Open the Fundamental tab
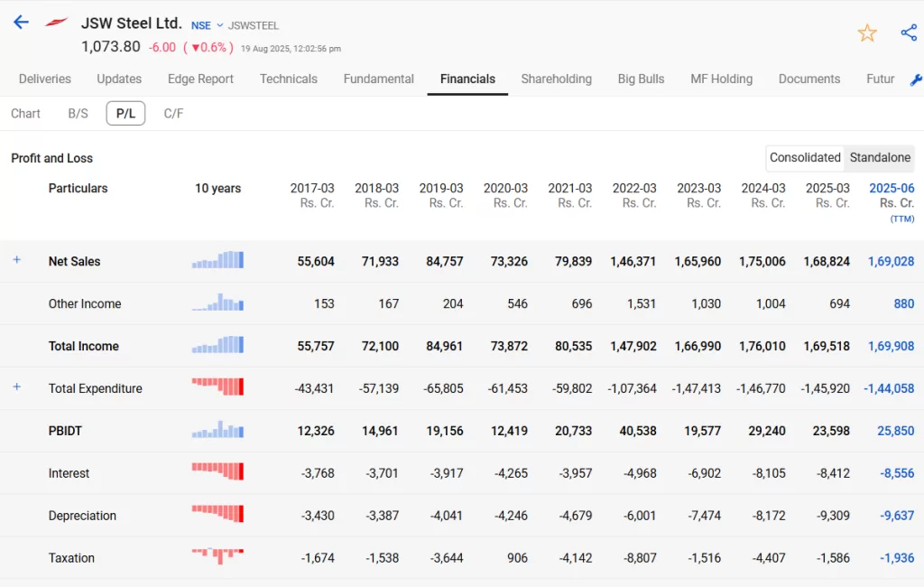This screenshot has height=587, width=924. 378,79
